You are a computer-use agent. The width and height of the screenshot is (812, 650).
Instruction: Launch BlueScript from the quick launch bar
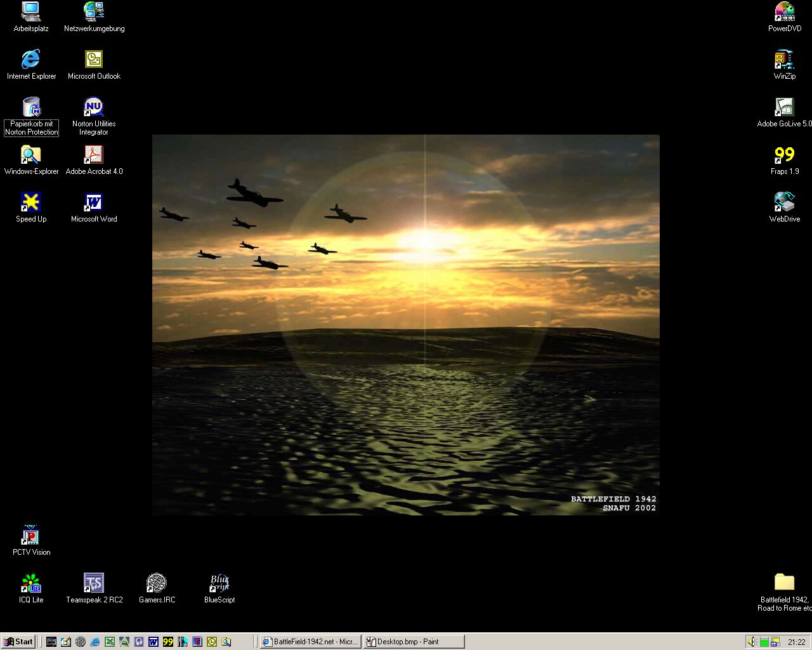click(x=51, y=642)
